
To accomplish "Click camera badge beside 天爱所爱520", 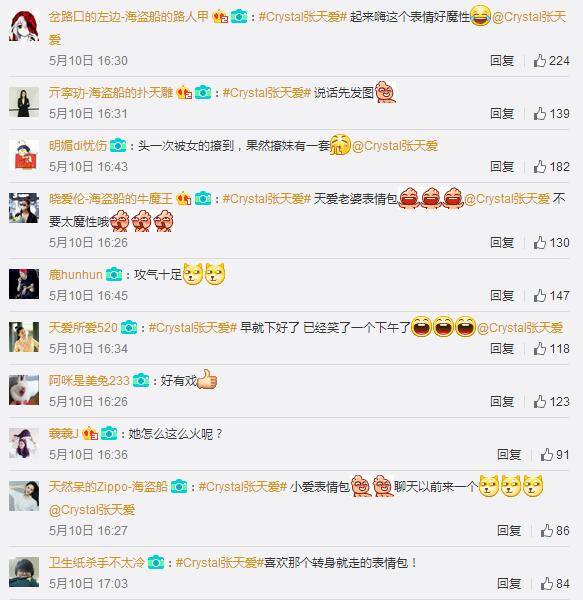I will click(x=129, y=327).
